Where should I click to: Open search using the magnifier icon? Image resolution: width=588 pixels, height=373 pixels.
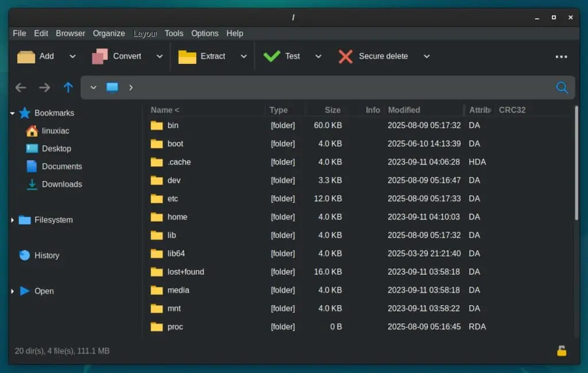(562, 87)
